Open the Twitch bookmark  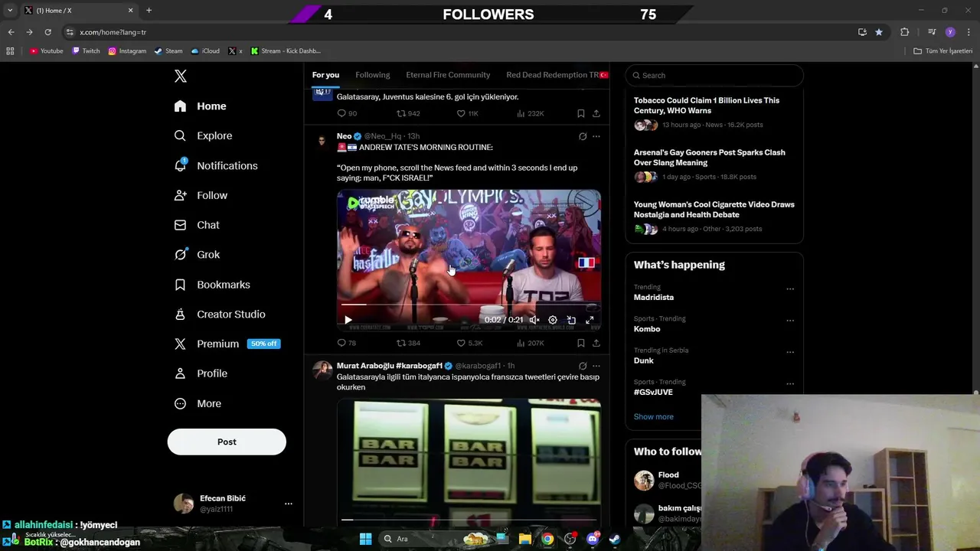(86, 51)
